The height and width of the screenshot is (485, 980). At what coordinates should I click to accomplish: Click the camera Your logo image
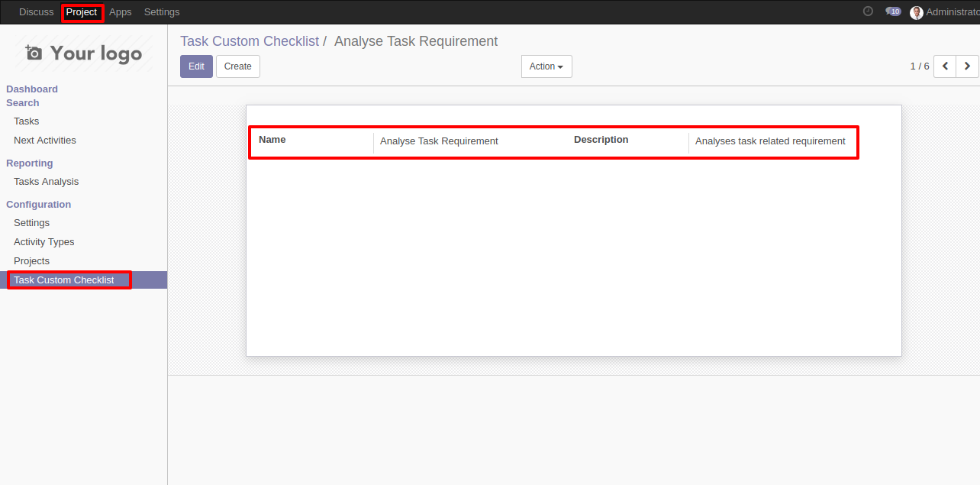pos(84,53)
